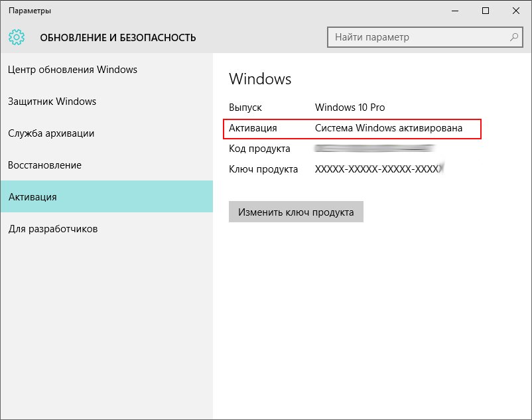532x420 pixels.
Task: Close the Параметры window
Action: click(x=516, y=11)
